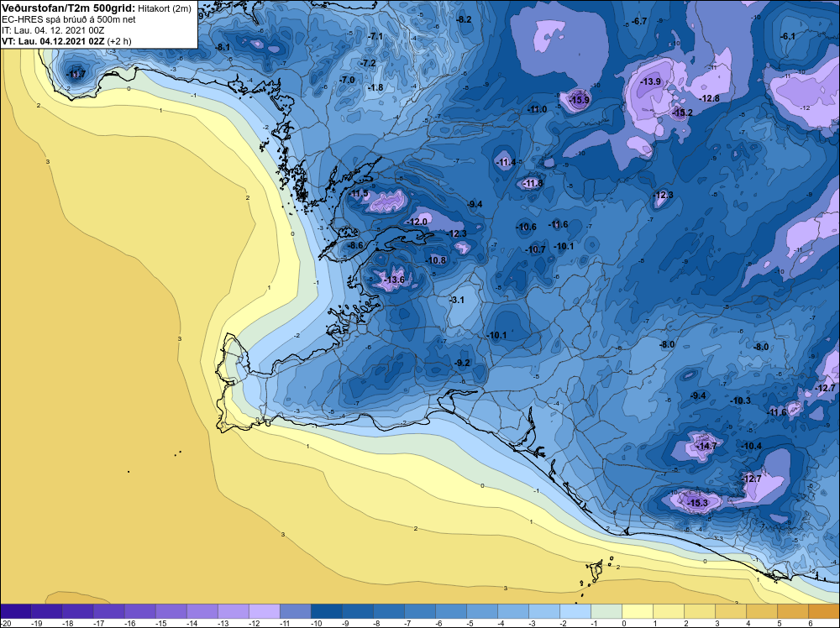Click the -6.1 temperature label
The image size is (840, 628).
pyautogui.click(x=788, y=36)
